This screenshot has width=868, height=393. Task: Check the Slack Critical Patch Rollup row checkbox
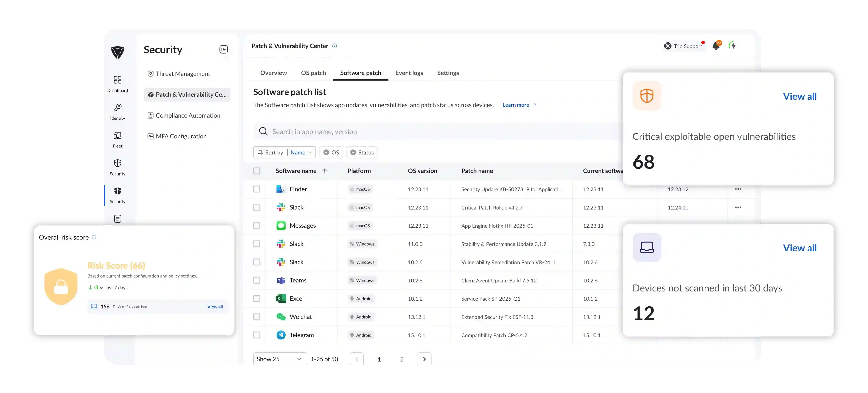tap(257, 207)
